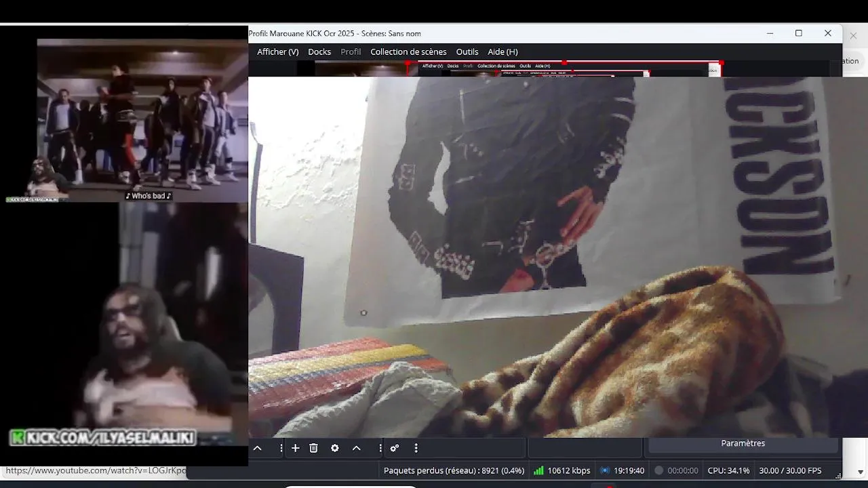Click the green bitrate bars icon
868x488 pixels.
tap(538, 470)
